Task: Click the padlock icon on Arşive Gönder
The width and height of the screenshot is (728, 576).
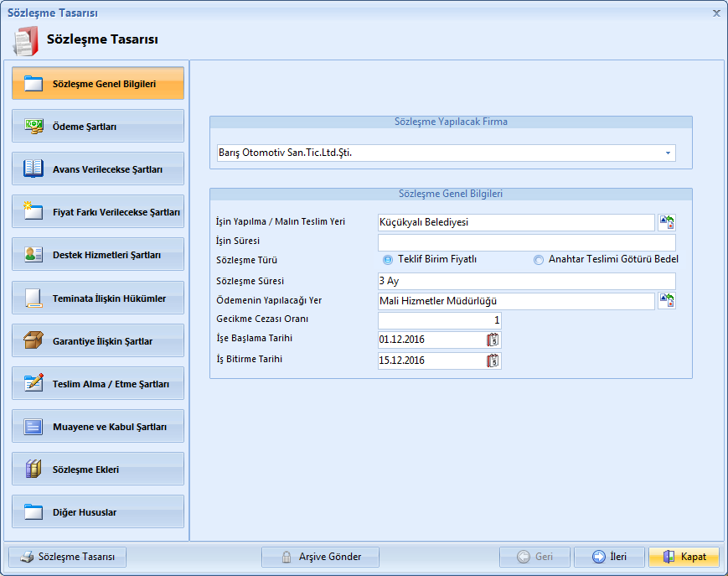Action: coord(287,558)
